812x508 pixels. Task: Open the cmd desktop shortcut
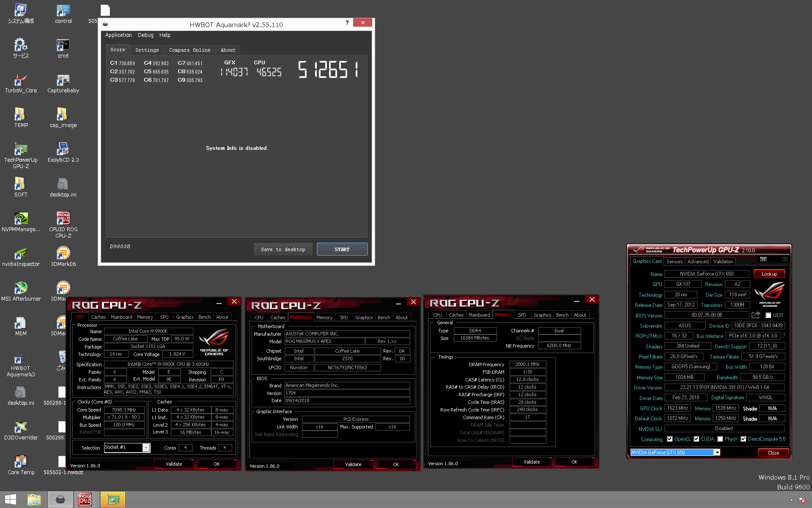coord(63,48)
